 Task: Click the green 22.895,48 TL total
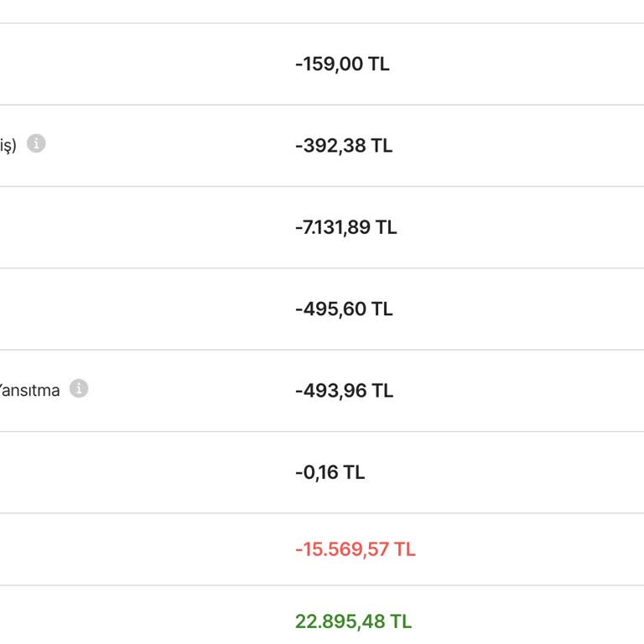(353, 621)
